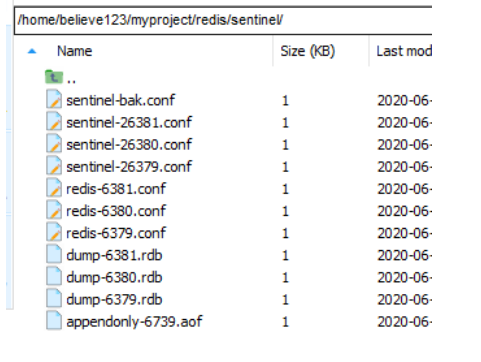481x362 pixels.
Task: Select the appendonly-6739.aof file icon
Action: click(54, 320)
